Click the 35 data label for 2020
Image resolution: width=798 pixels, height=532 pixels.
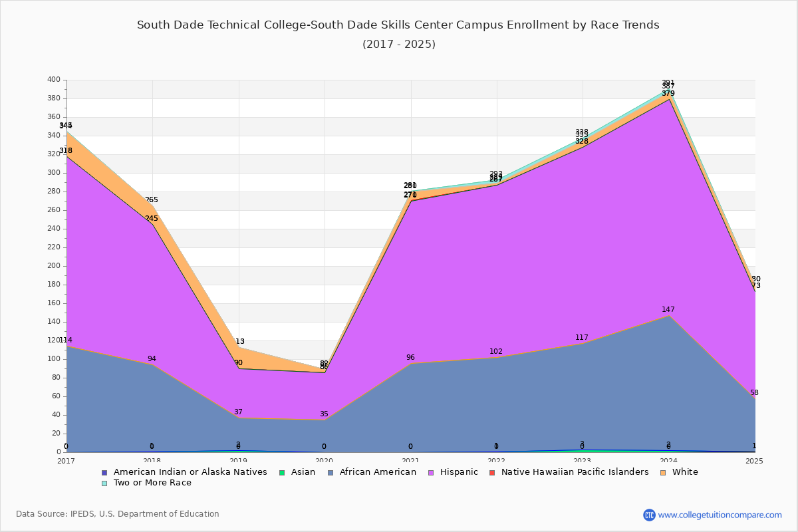(324, 414)
